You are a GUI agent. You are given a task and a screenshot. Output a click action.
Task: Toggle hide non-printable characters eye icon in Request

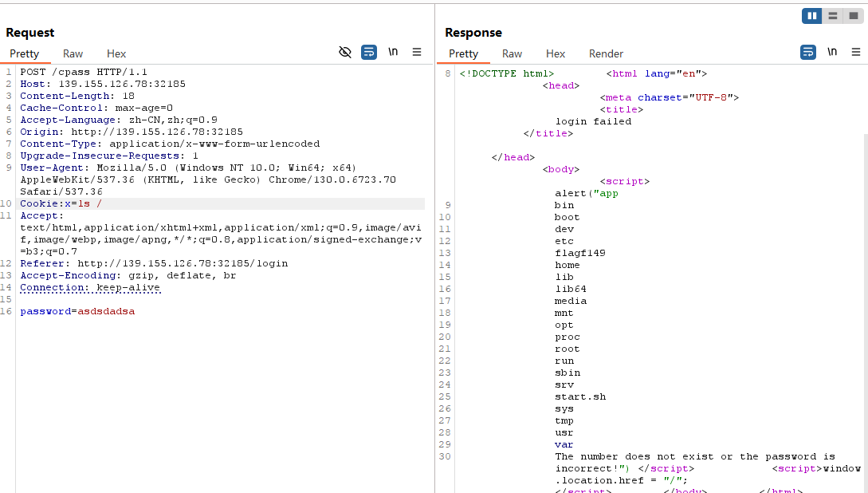coord(345,52)
